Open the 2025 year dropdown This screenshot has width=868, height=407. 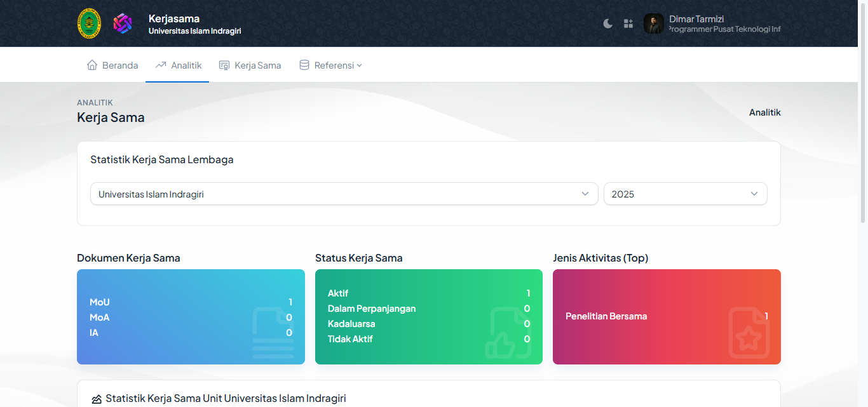(685, 194)
